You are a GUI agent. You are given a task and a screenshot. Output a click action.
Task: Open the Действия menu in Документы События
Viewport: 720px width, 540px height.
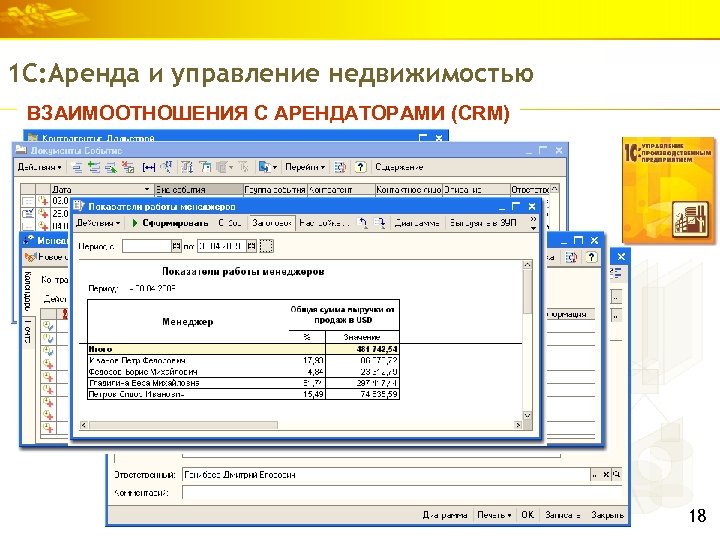(39, 168)
